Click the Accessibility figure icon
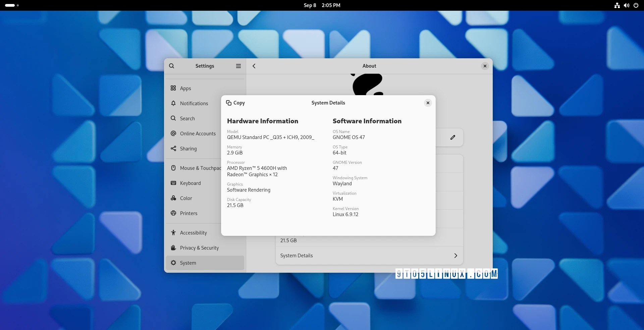Screen dimensions: 644x330 click(173, 233)
